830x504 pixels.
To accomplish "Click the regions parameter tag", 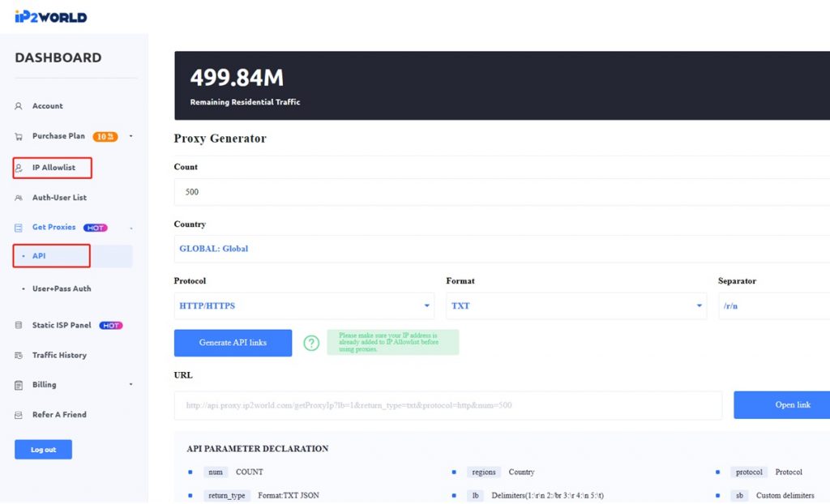I will click(483, 472).
